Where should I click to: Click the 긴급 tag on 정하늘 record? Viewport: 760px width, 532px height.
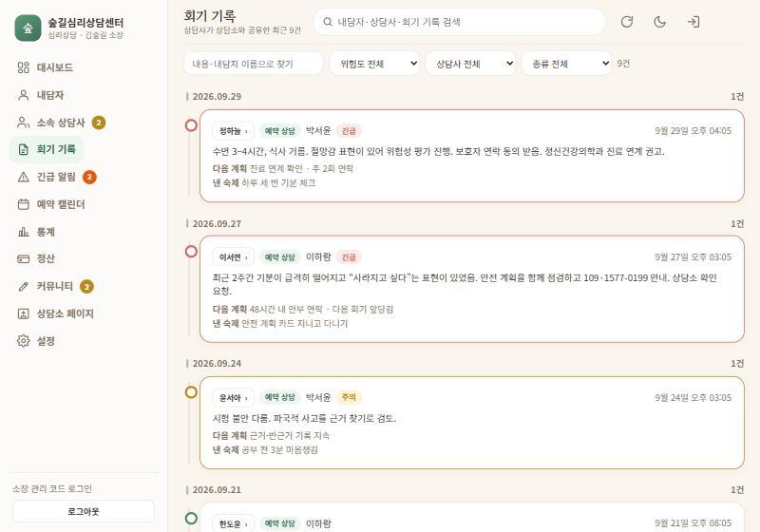(349, 131)
